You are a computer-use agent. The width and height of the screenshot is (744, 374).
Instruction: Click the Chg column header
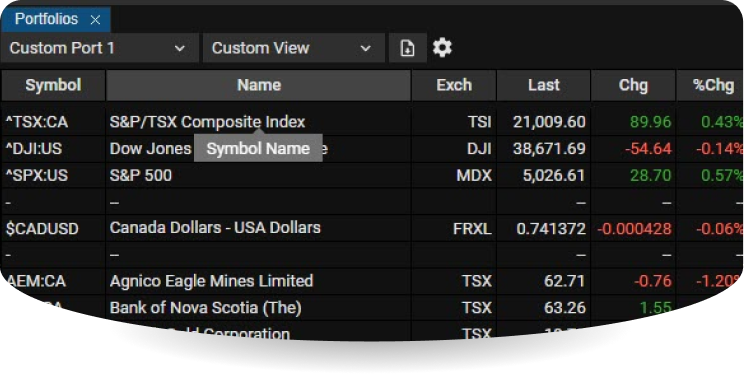[x=633, y=85]
